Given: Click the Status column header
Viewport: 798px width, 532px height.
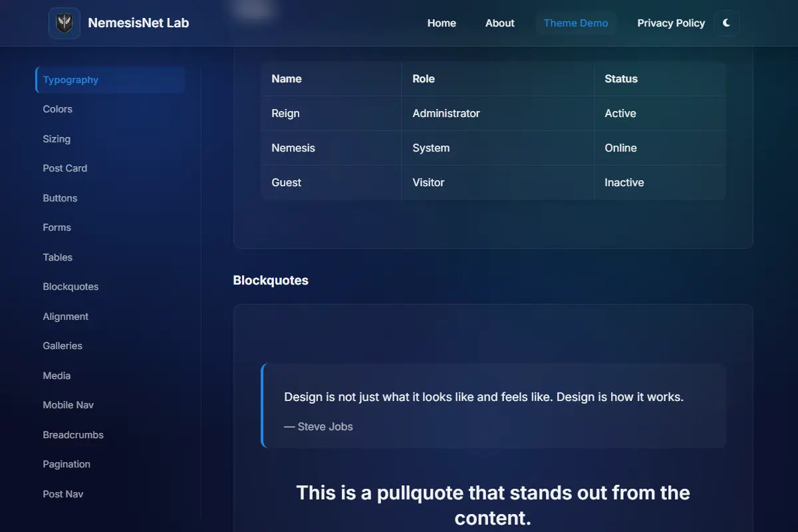Looking at the screenshot, I should pyautogui.click(x=660, y=78).
